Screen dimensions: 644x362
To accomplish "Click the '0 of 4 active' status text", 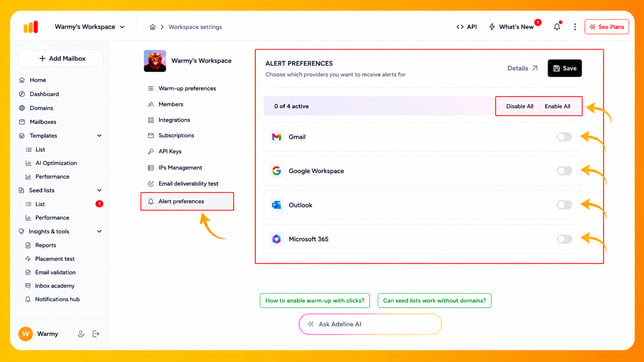I will 291,106.
